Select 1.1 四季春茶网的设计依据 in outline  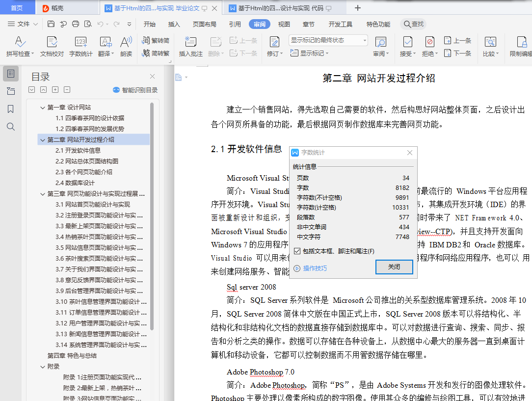point(90,118)
